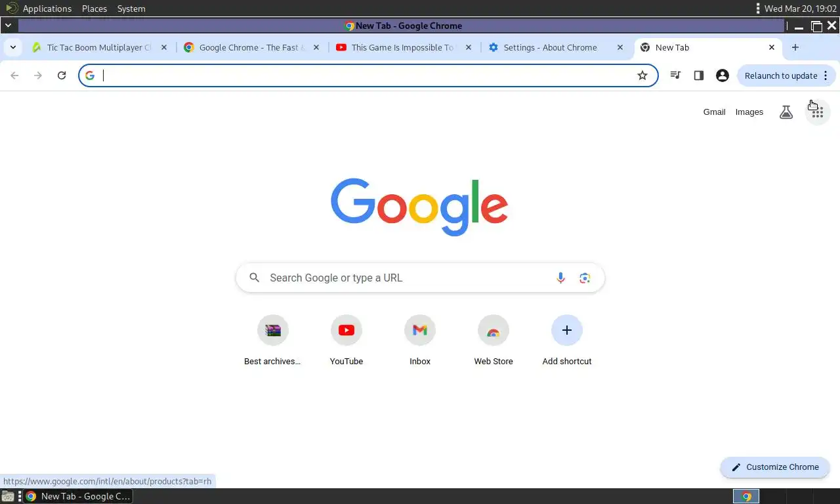
Task: Switch to Settings - About Chrome tab
Action: (x=556, y=47)
